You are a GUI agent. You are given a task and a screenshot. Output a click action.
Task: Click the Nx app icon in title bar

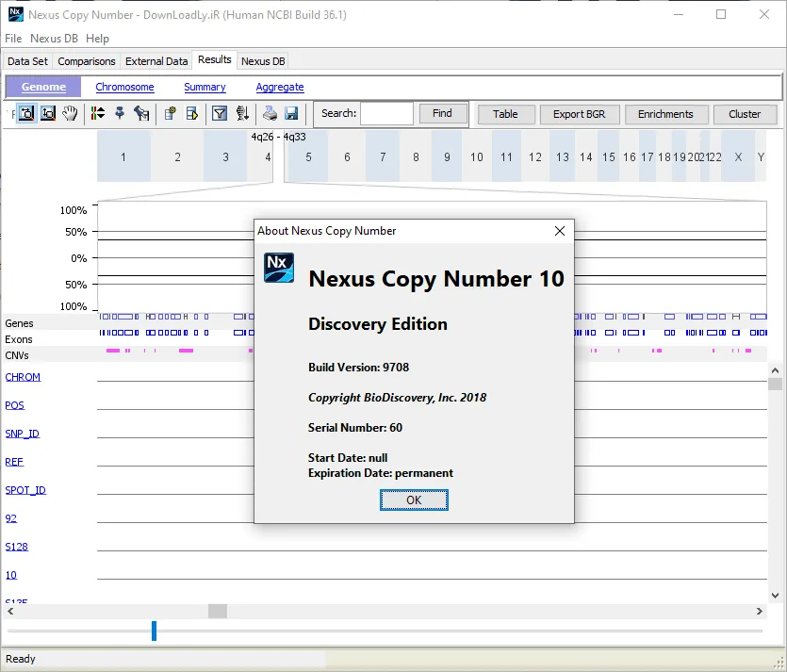[16, 14]
